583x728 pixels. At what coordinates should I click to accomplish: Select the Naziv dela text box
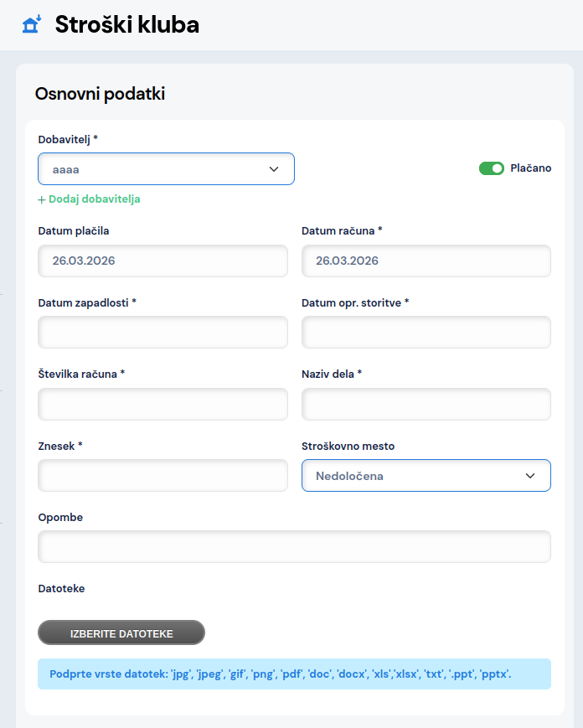pos(426,404)
